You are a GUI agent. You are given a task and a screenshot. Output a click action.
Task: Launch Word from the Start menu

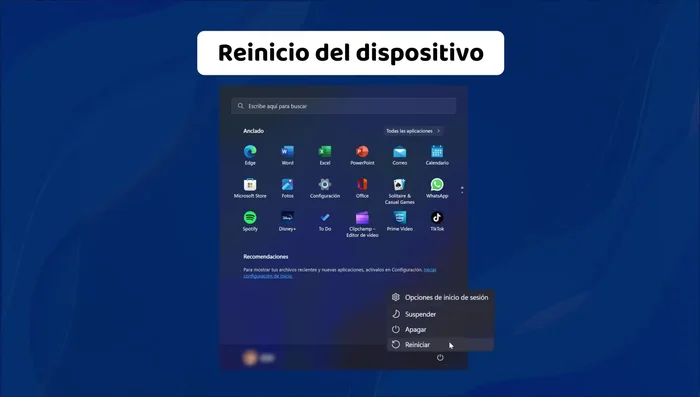pyautogui.click(x=288, y=155)
